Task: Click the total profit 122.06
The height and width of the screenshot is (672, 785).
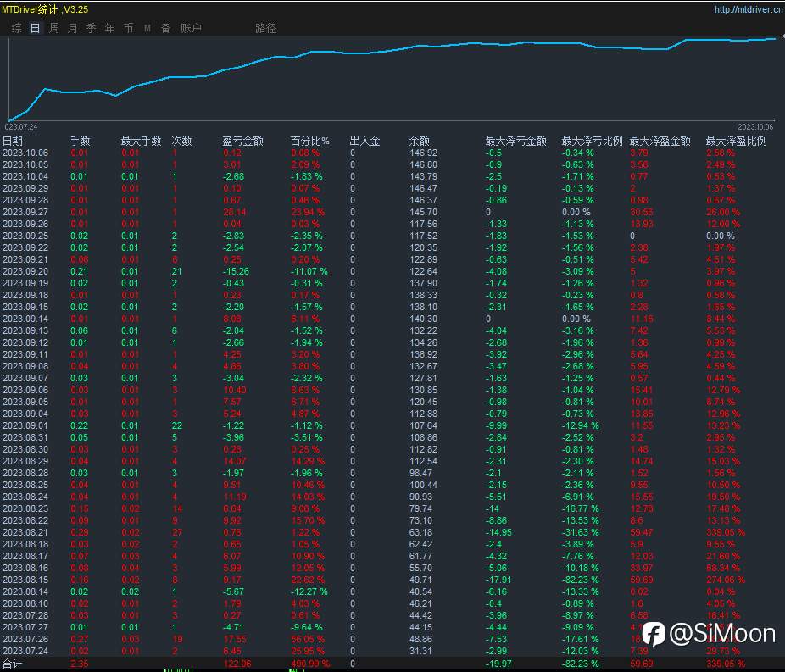Action: click(237, 664)
